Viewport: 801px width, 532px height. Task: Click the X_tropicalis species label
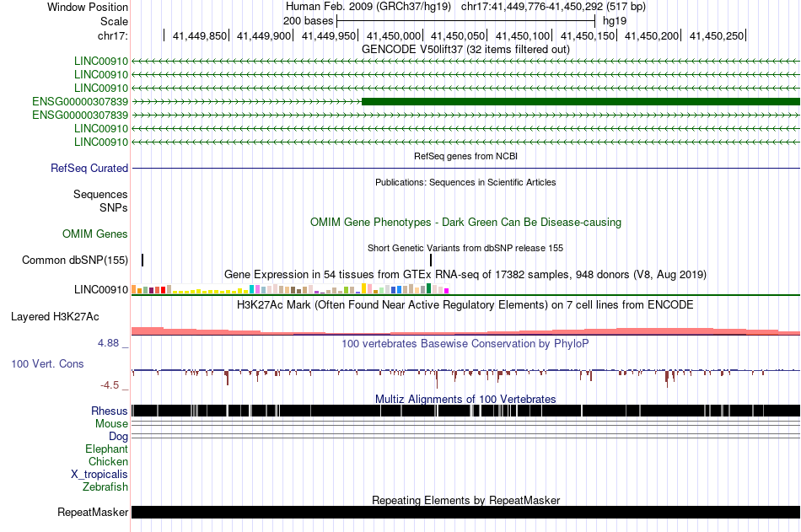coord(99,475)
